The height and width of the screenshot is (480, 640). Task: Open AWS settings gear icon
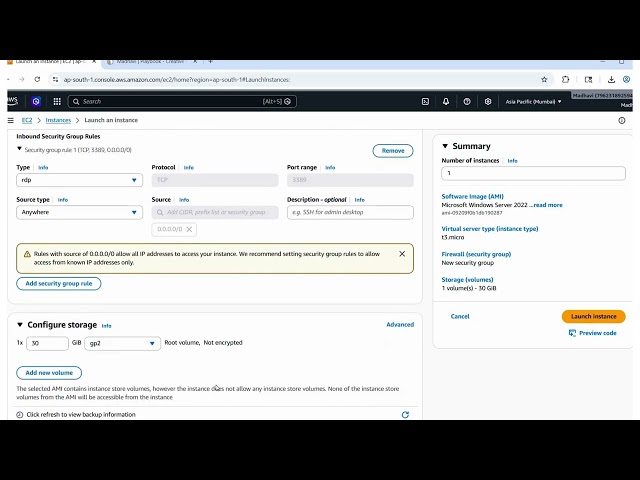pos(488,101)
